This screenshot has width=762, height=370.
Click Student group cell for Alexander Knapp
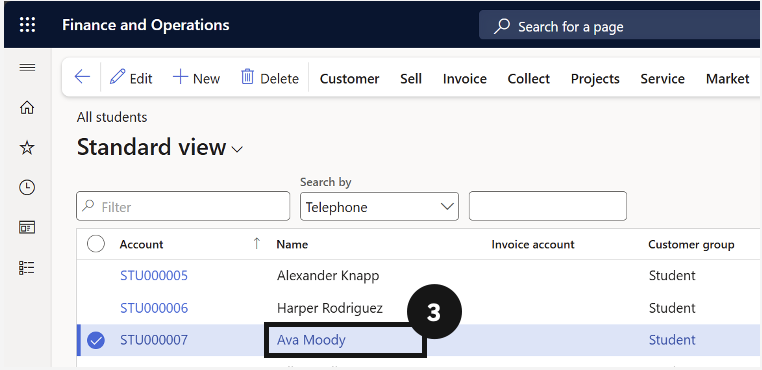672,276
